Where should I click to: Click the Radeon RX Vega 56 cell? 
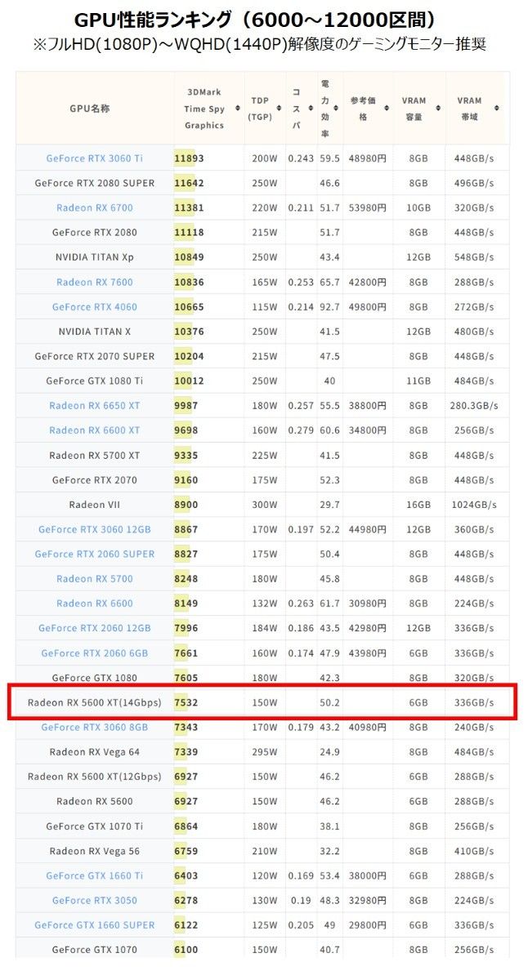(95, 851)
